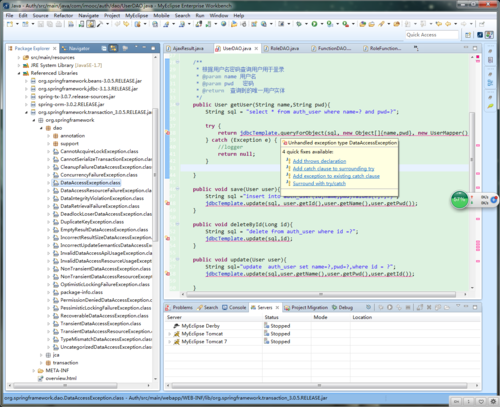The height and width of the screenshot is (407, 500).
Task: Click the editor horizontal scrollbar thumb
Action: point(321,294)
